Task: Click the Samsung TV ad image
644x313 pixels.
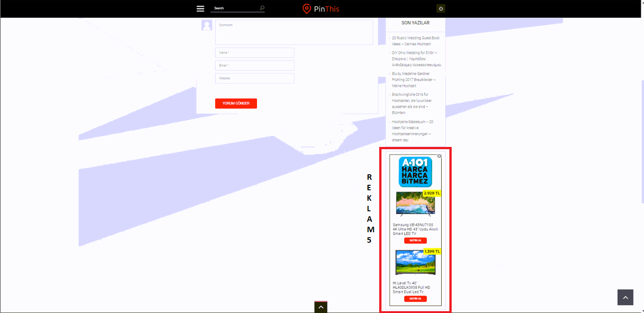Action: coord(415,204)
